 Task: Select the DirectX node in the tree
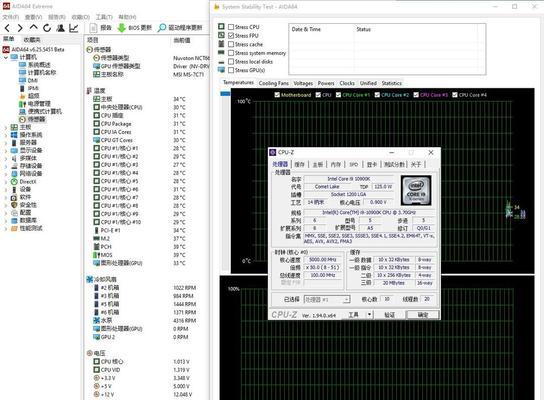pos(28,181)
